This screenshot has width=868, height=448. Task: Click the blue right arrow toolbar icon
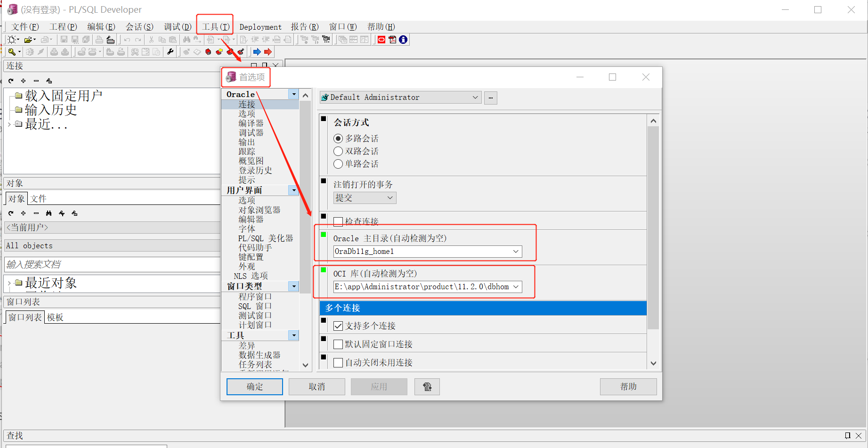[257, 52]
